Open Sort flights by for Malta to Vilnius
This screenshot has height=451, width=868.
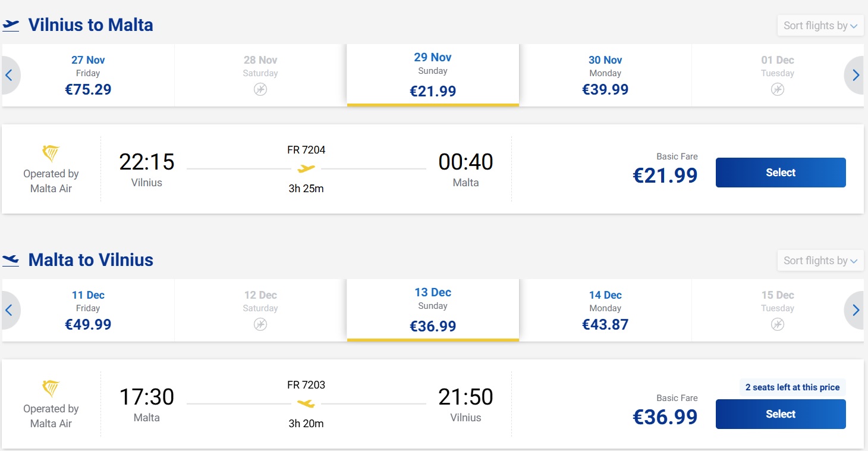point(820,261)
